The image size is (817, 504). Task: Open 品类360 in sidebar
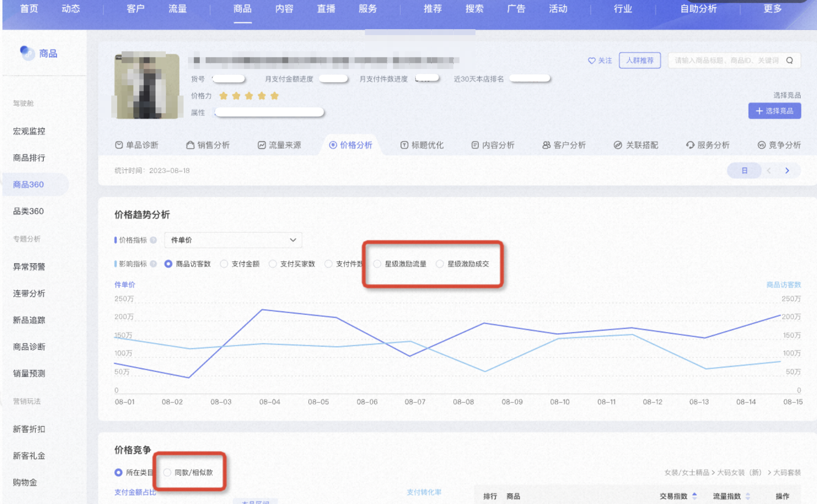pos(28,211)
